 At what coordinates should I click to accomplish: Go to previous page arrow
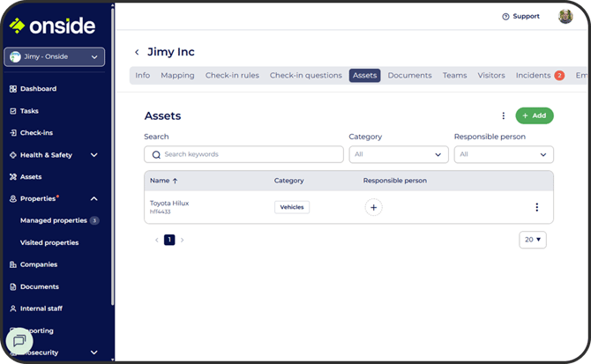click(x=157, y=240)
